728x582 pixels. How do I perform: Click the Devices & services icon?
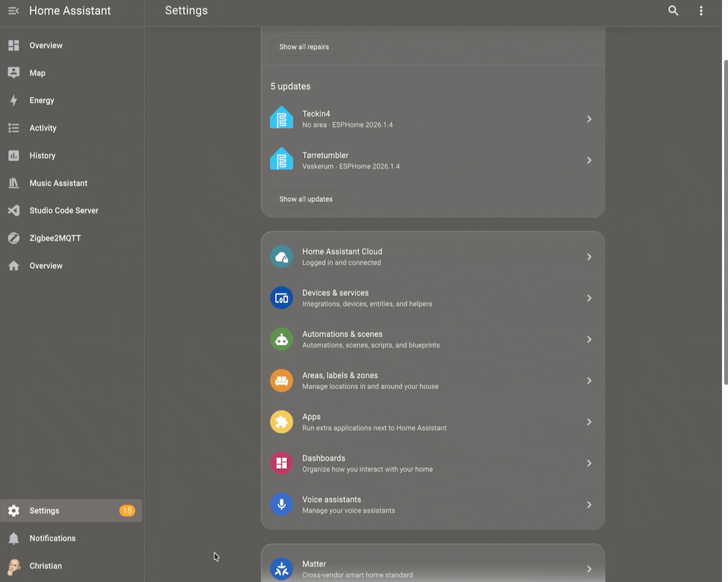point(281,298)
